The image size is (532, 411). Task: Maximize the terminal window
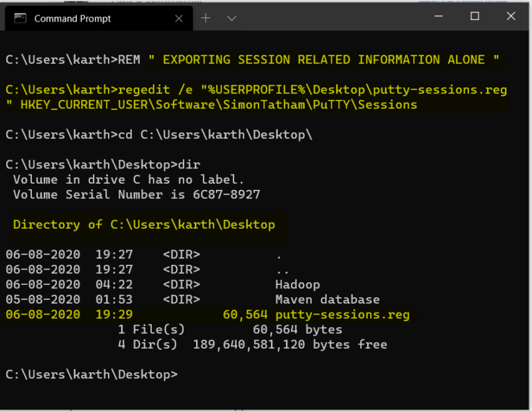(x=475, y=16)
